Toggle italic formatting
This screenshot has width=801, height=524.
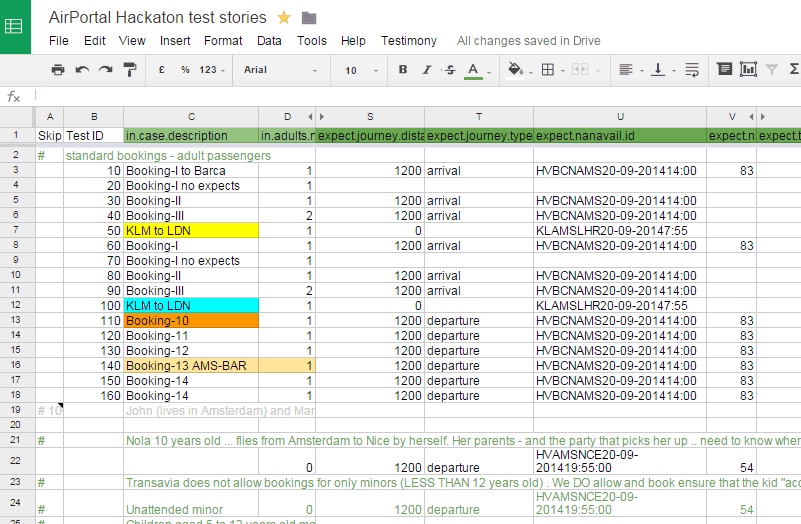coord(427,69)
